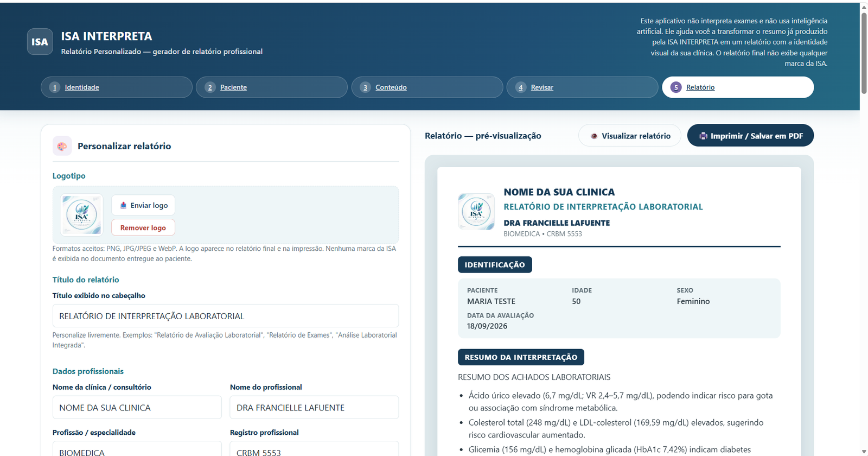Click the Registro profissional field
The height and width of the screenshot is (456, 868).
pyautogui.click(x=314, y=449)
